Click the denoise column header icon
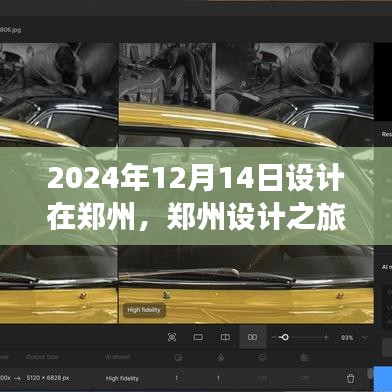The width and height of the screenshot is (392, 392). [x=178, y=358]
